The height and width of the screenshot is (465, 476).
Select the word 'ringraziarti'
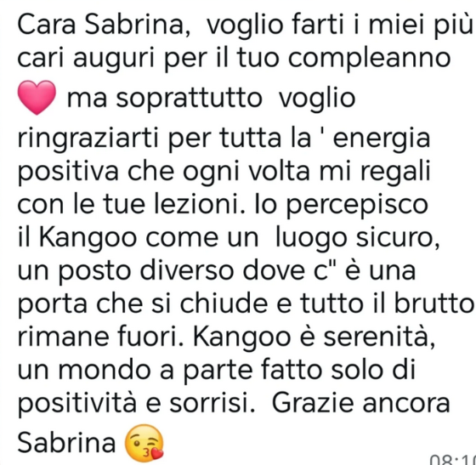88,139
